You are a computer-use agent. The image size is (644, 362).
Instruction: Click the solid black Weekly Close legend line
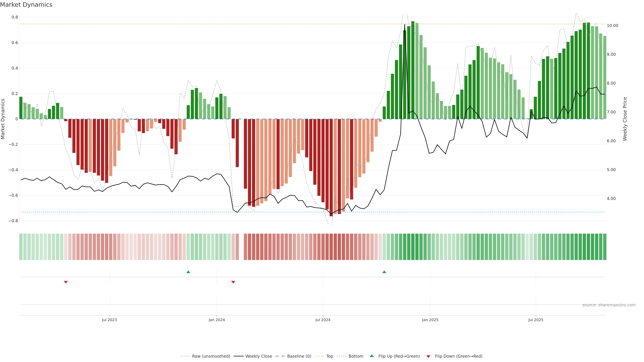pyautogui.click(x=238, y=356)
